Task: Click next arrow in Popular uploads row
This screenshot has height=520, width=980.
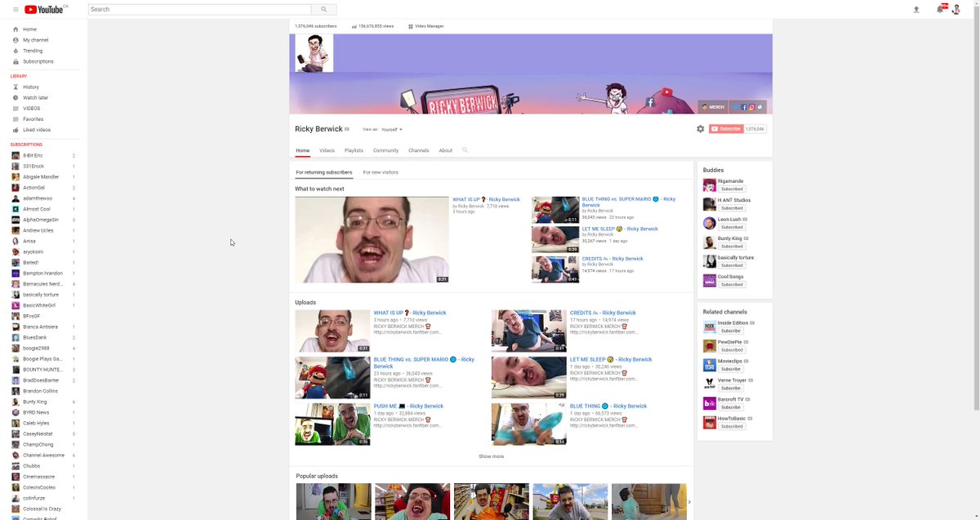Action: 688,502
